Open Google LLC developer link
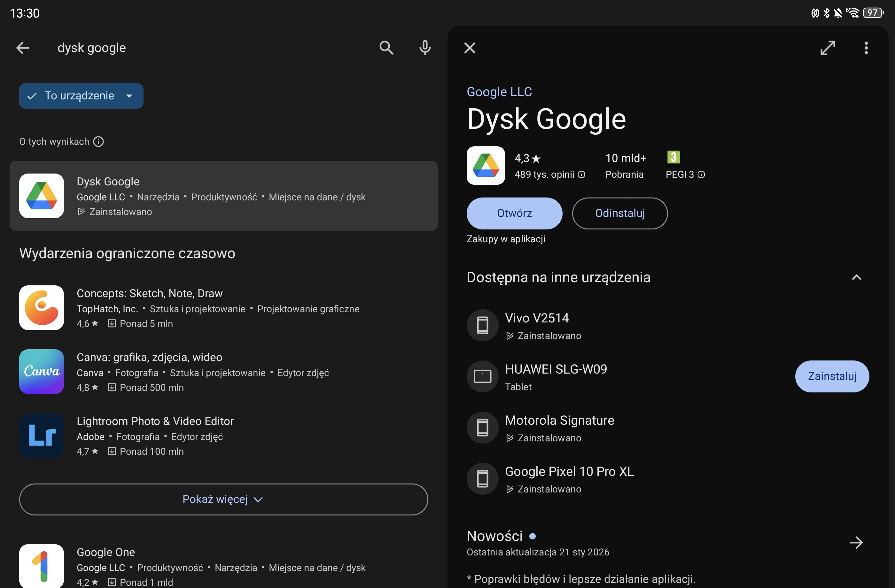Viewport: 895px width, 588px height. [499, 92]
